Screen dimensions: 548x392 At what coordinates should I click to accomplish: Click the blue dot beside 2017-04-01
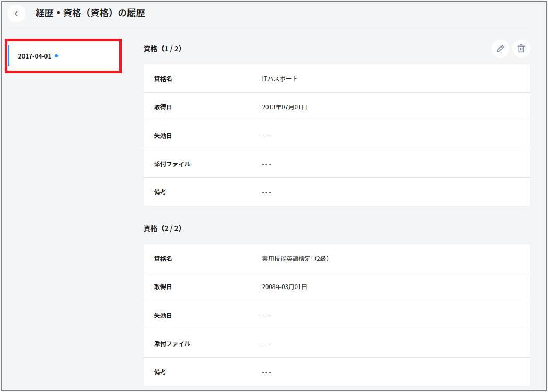(x=56, y=55)
